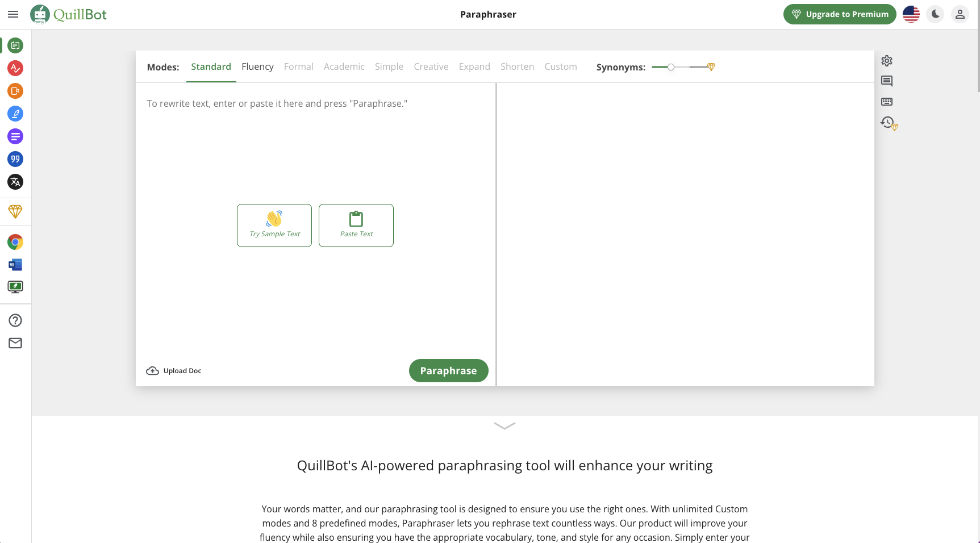Click Upload Doc link
980x543 pixels.
(174, 371)
